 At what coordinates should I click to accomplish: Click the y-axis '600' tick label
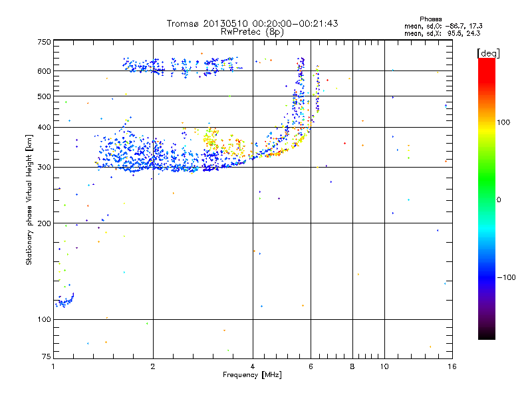click(44, 71)
